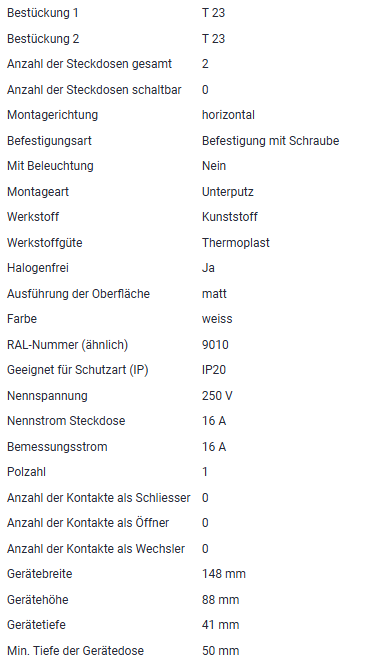The width and height of the screenshot is (371, 665).
Task: Click the Nennspannung value 250 V
Action: (217, 396)
